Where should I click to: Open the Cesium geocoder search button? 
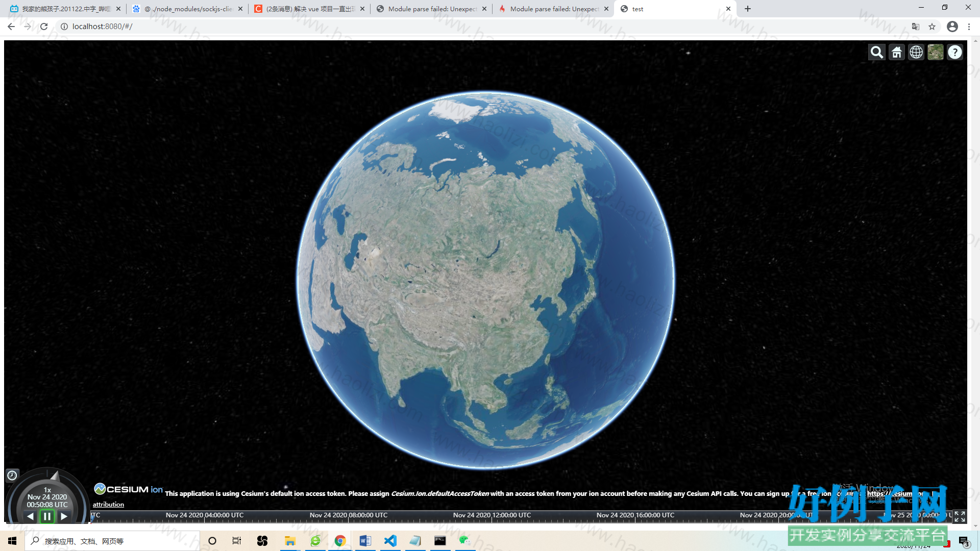click(876, 52)
